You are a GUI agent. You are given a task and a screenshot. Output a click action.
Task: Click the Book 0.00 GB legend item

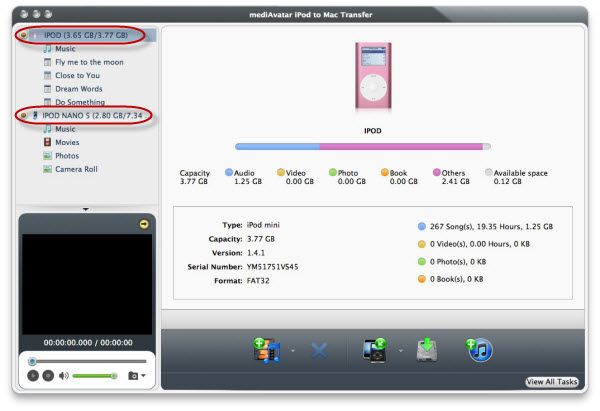point(399,177)
